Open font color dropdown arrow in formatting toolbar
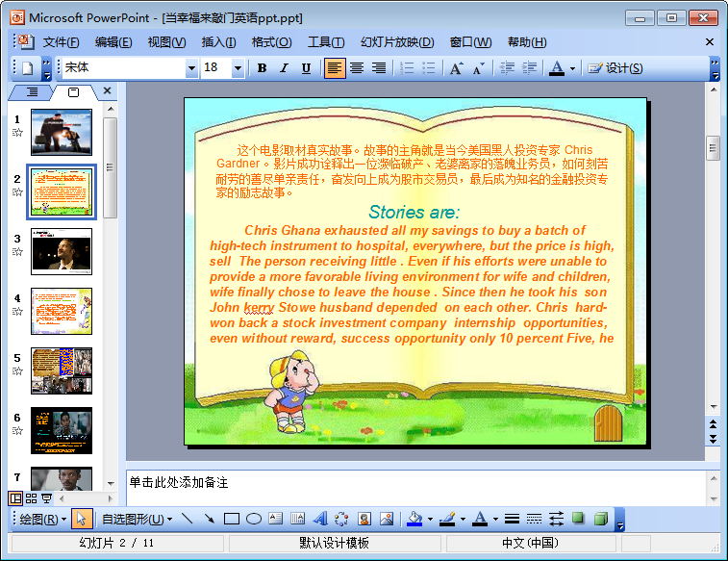The width and height of the screenshot is (728, 561). [x=572, y=68]
